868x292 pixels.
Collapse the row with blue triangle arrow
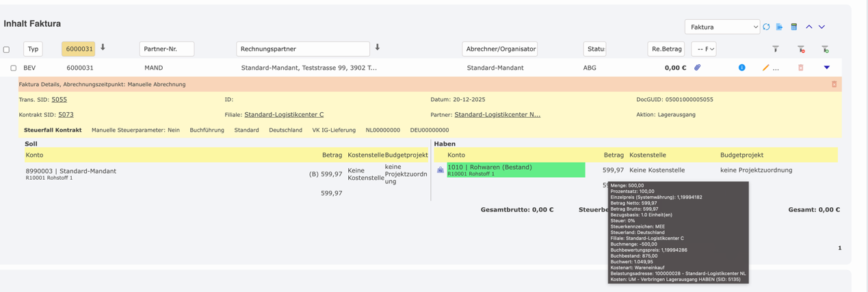point(826,68)
